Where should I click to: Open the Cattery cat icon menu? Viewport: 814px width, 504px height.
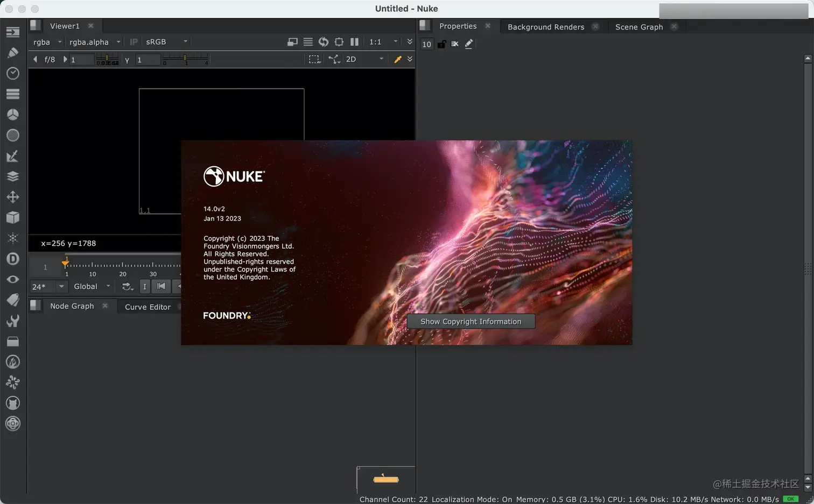coord(12,403)
